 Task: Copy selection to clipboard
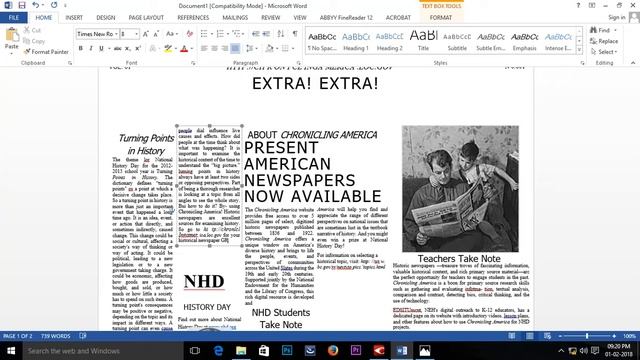tap(34, 41)
